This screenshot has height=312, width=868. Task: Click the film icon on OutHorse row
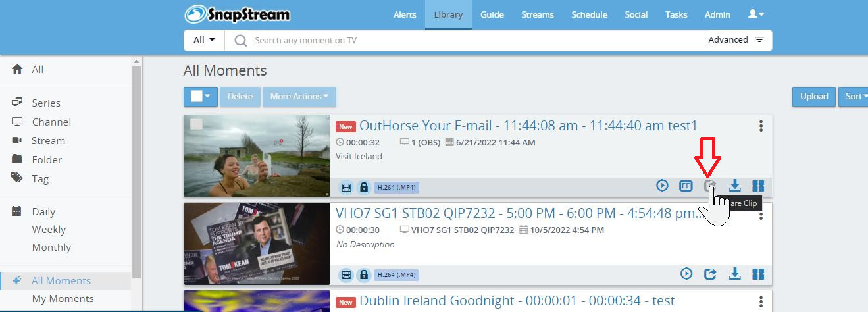(x=346, y=187)
